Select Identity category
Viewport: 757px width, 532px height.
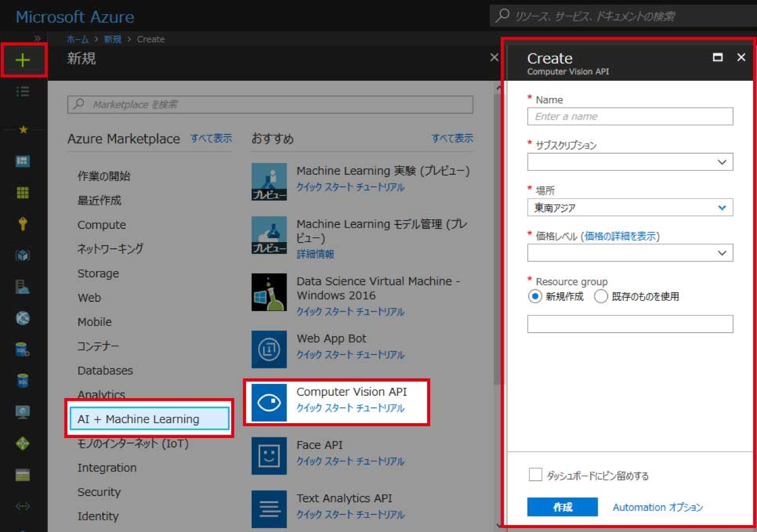click(x=98, y=517)
